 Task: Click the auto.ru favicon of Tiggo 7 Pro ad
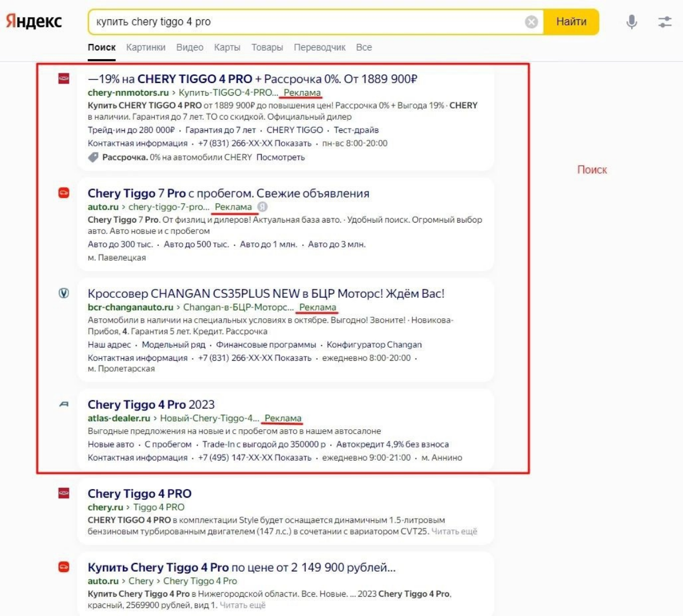click(64, 193)
